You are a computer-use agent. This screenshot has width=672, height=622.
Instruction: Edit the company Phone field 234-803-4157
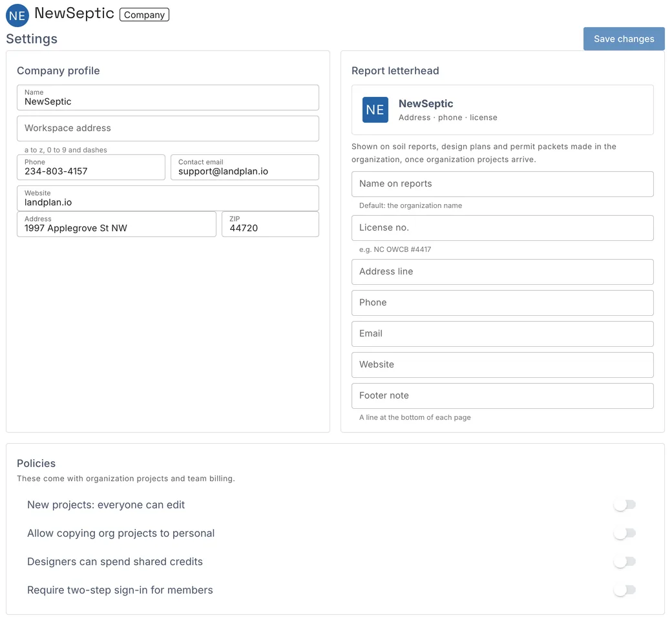(x=91, y=167)
